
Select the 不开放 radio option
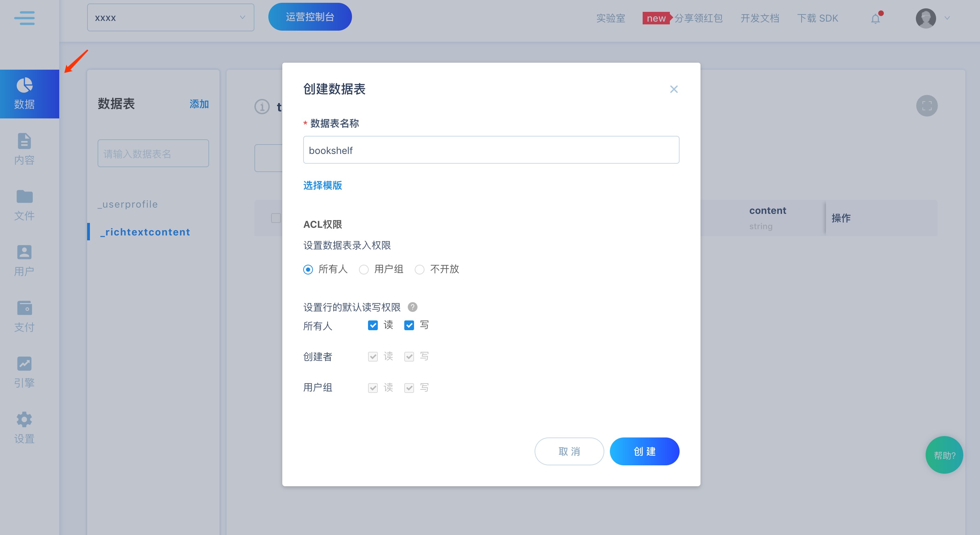(419, 270)
